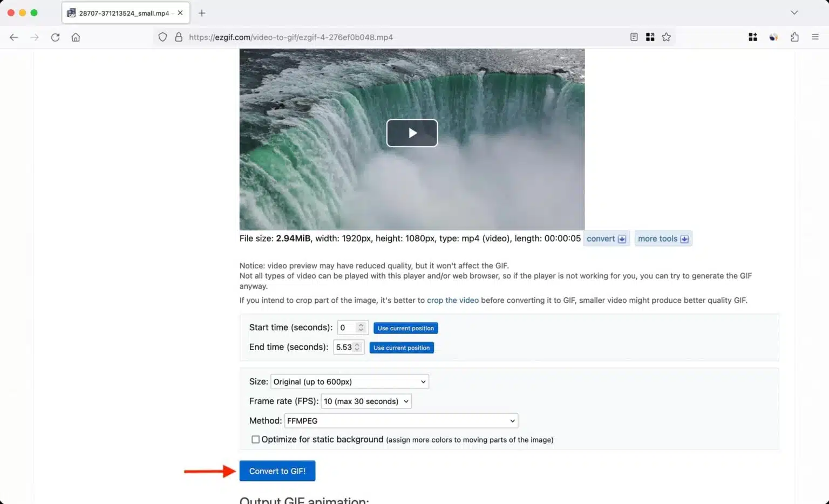The height and width of the screenshot is (504, 829).
Task: Click the browser home icon
Action: tap(76, 37)
